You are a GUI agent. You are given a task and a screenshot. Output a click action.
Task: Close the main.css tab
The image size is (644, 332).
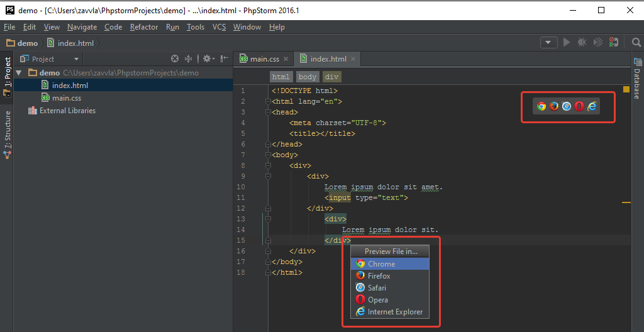coord(286,58)
